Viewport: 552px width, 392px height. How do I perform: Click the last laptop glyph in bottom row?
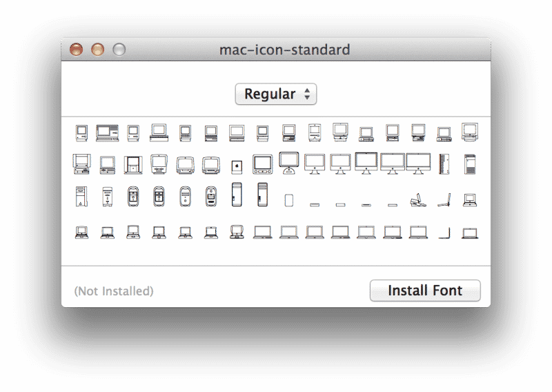point(470,233)
